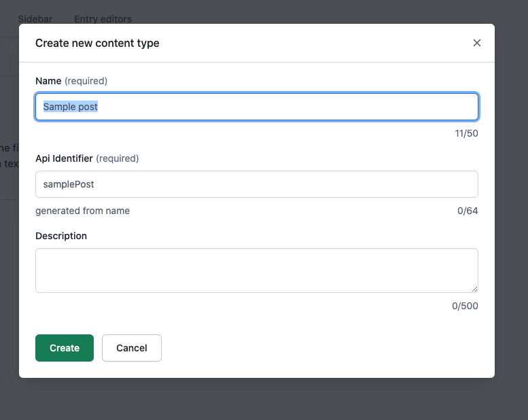Screen dimensions: 528x420
Task: Click the 0/500 description character counter
Action: (x=465, y=306)
